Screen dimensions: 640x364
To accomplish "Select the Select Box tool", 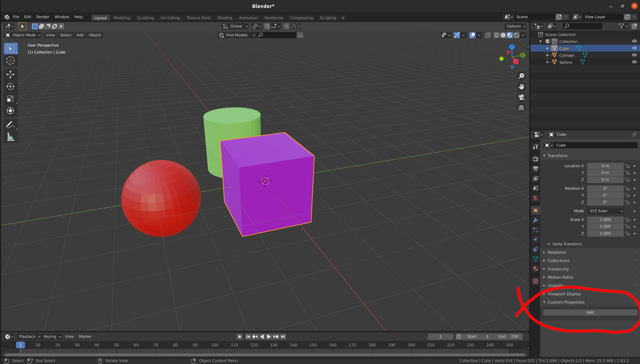I will (11, 48).
